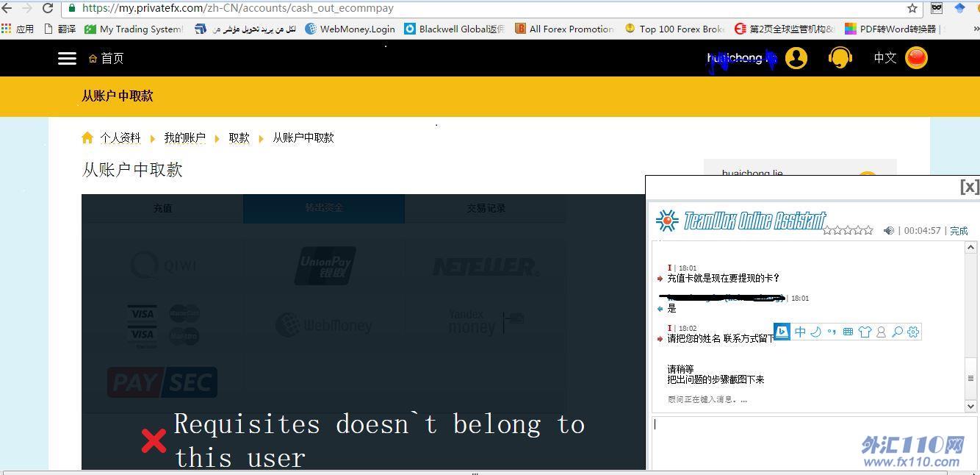Select NETELLER withdrawal method

(x=486, y=266)
